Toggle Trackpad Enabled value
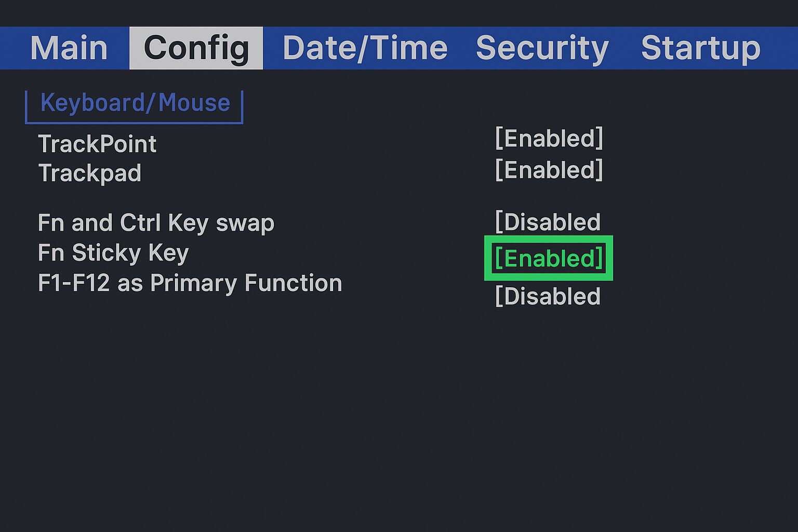The width and height of the screenshot is (798, 532). 549,170
